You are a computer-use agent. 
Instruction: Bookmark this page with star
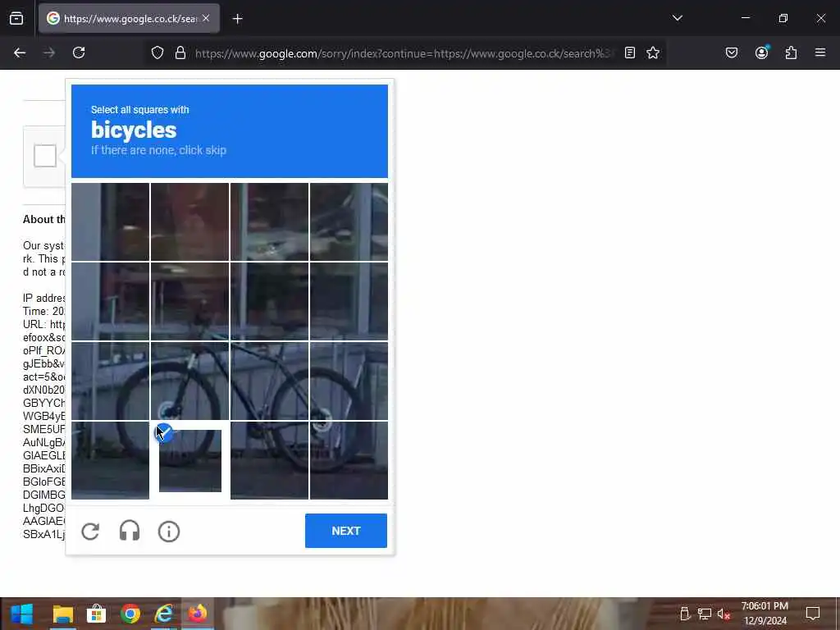[x=652, y=52]
